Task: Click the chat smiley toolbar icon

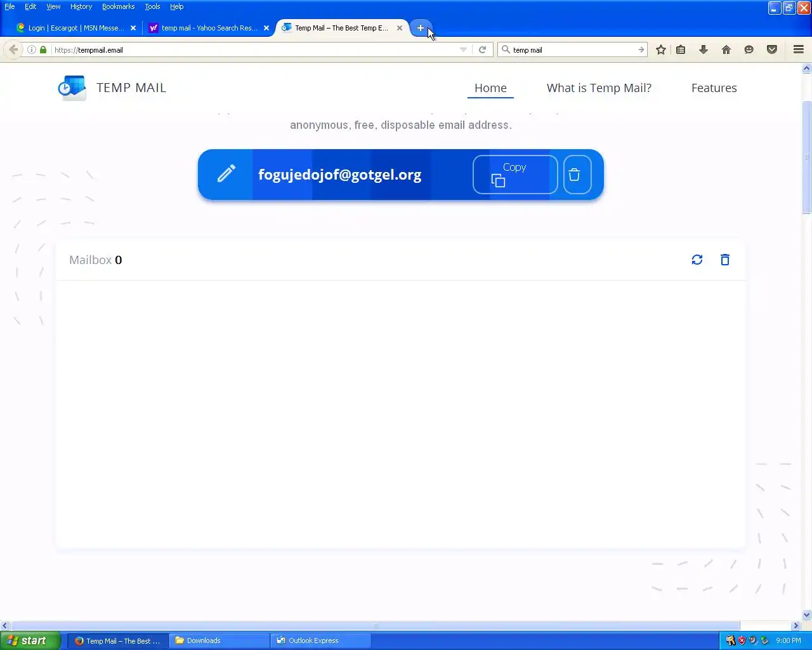Action: pyautogui.click(x=749, y=50)
